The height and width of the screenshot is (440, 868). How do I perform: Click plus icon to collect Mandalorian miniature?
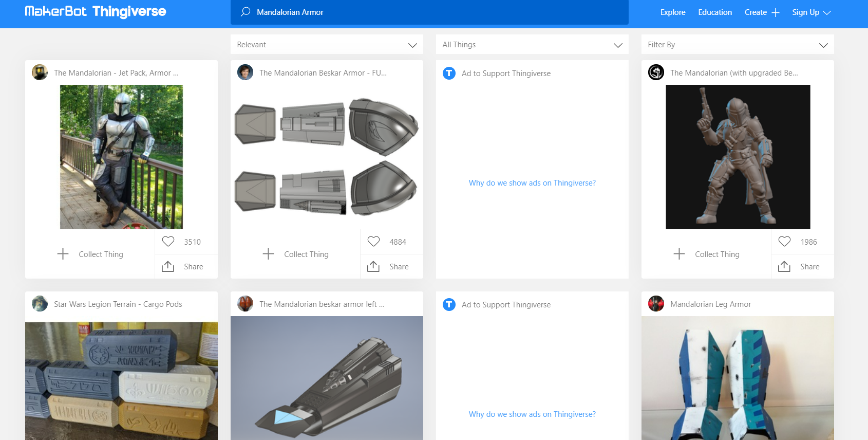coord(679,254)
